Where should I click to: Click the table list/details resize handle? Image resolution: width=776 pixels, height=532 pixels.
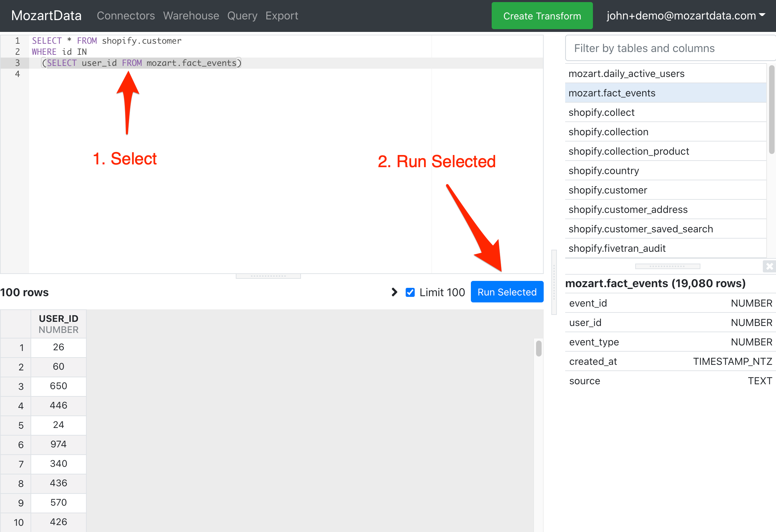(667, 266)
